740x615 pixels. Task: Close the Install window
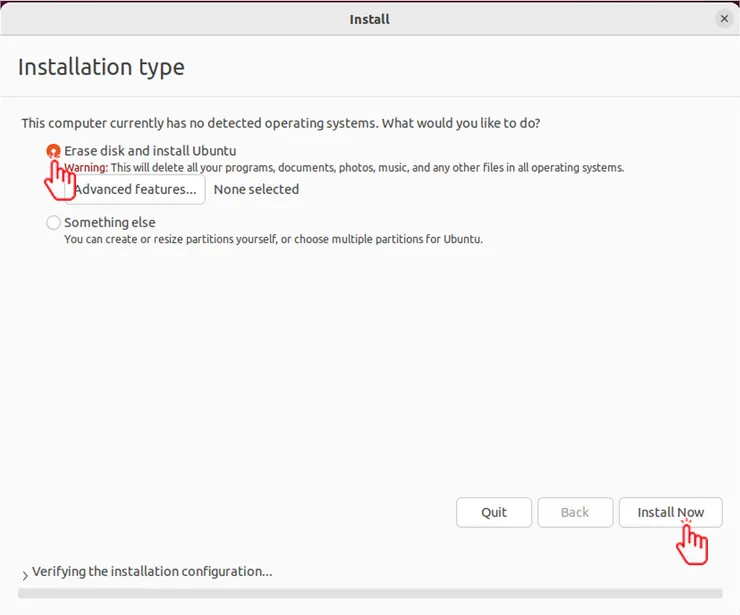pyautogui.click(x=724, y=19)
